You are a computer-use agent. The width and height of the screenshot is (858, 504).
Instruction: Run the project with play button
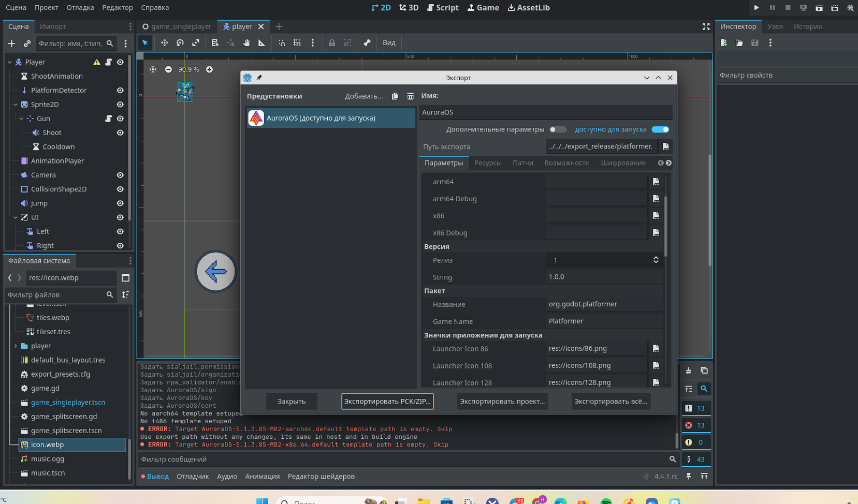coord(756,8)
